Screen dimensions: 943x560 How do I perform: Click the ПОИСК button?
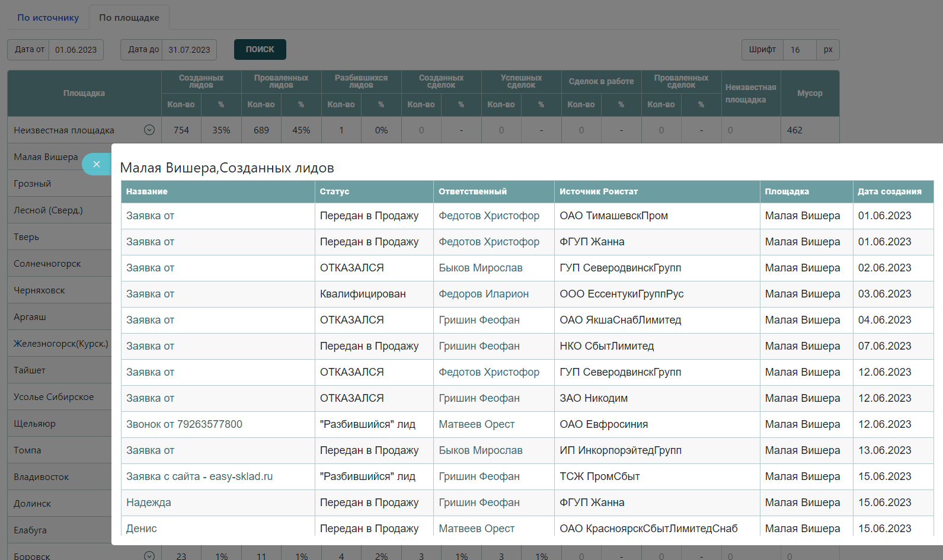pos(260,50)
